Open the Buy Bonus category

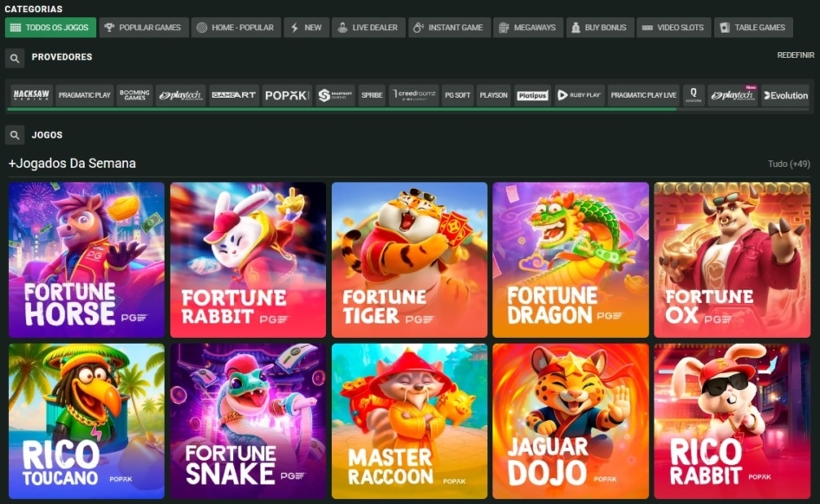pos(600,28)
